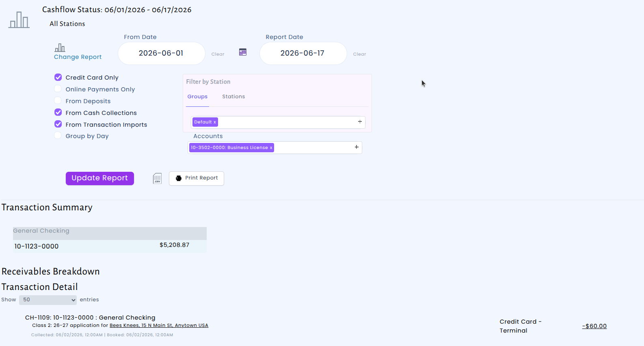Open the Show entries dropdown
Viewport: 644px width, 346px height.
point(48,300)
